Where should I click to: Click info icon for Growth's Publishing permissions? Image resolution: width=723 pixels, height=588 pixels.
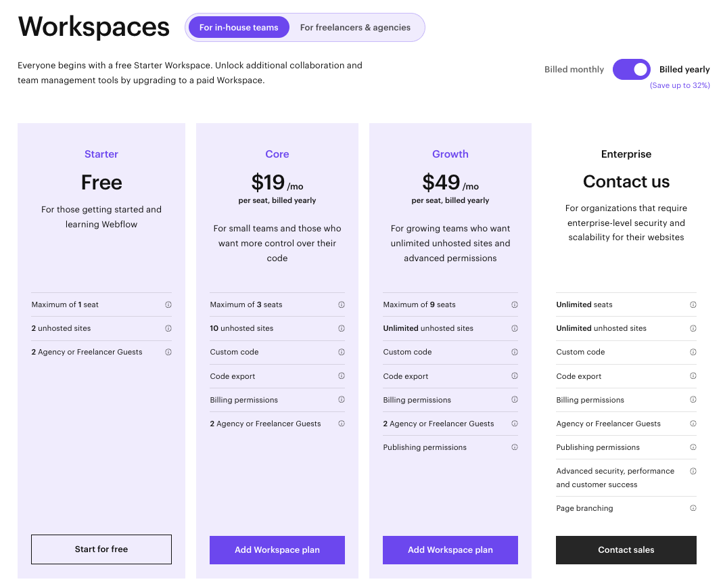click(515, 447)
